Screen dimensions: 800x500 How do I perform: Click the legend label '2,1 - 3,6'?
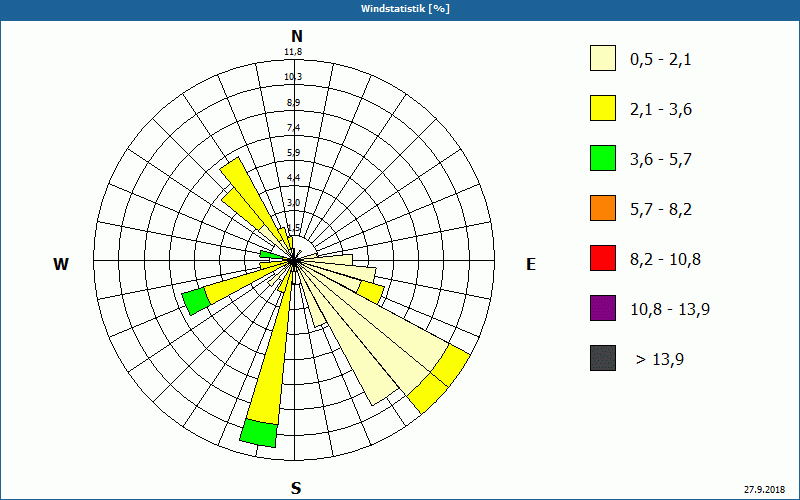661,110
